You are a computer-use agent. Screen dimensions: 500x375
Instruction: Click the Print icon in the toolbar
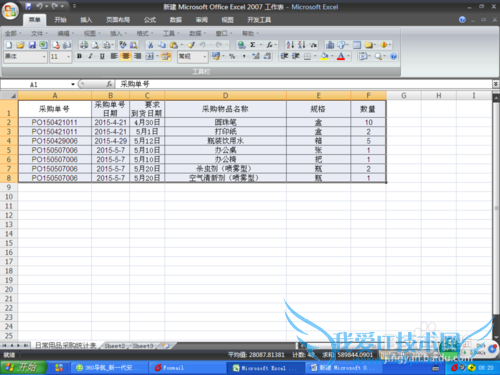click(x=84, y=45)
